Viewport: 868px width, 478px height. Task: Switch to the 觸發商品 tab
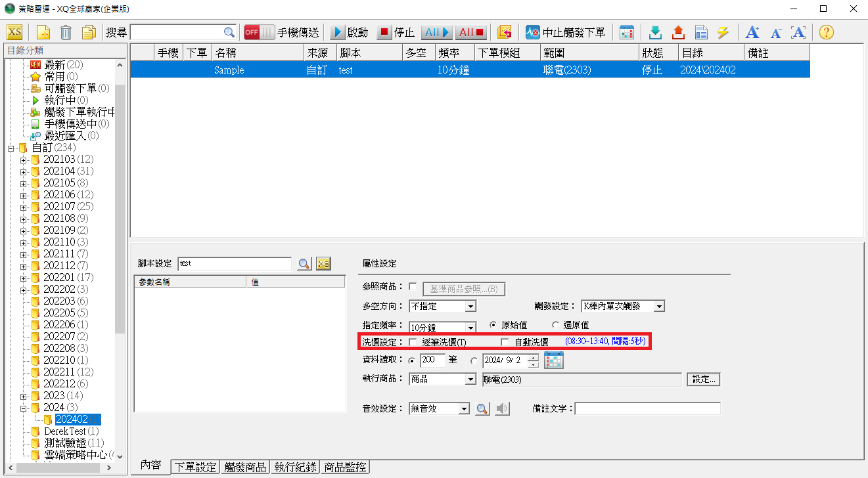click(245, 467)
